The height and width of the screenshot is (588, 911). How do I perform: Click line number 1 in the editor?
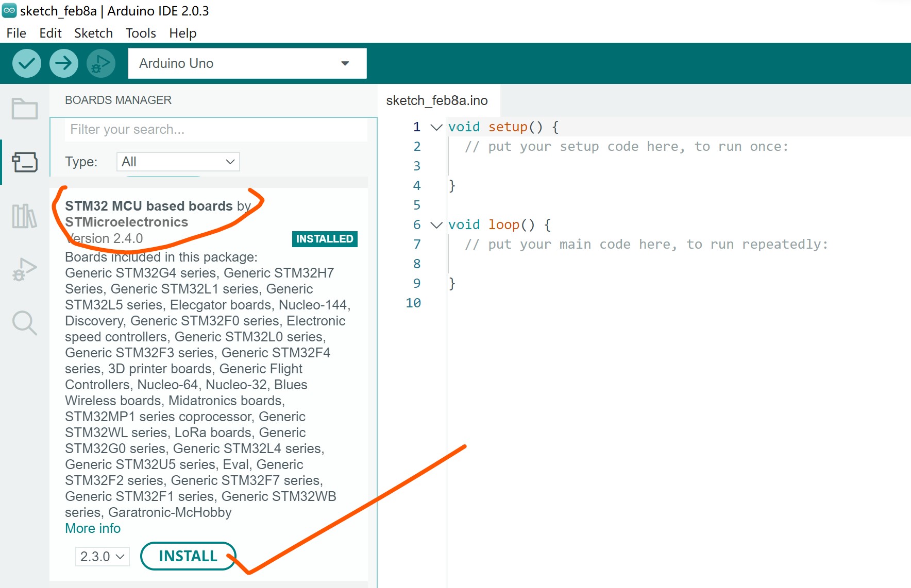click(417, 127)
